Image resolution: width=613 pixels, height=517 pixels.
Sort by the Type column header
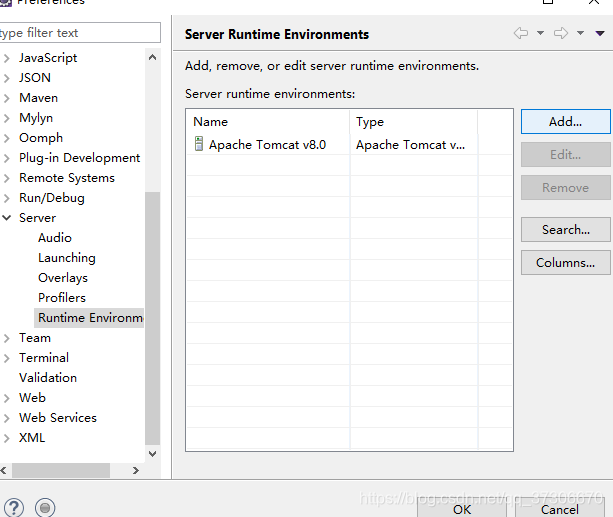pyautogui.click(x=414, y=122)
